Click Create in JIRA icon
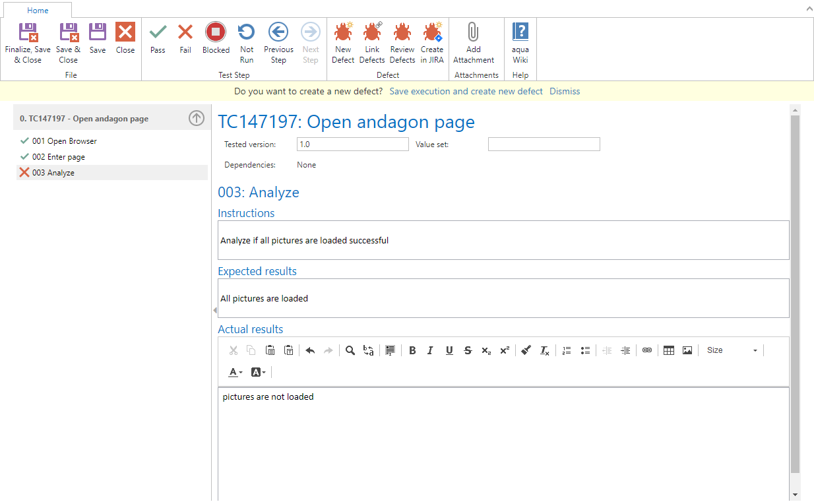Screen dimensions: 814x504 (x=432, y=33)
